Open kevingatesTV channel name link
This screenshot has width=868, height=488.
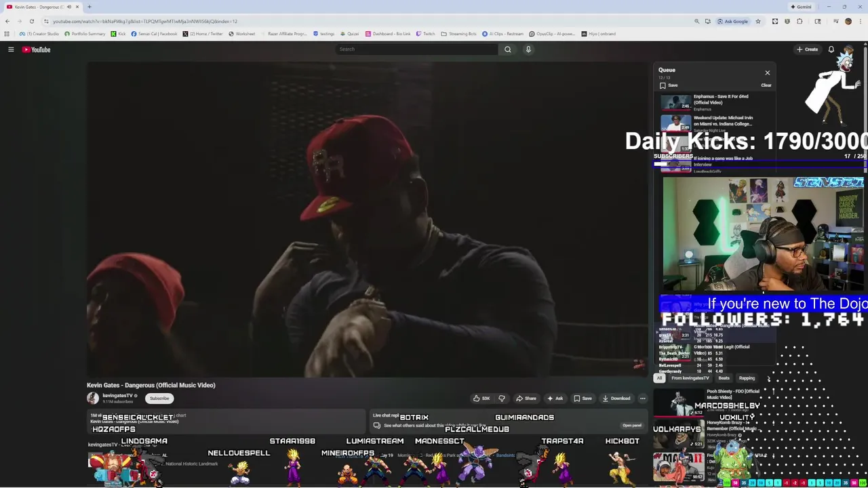pyautogui.click(x=117, y=396)
